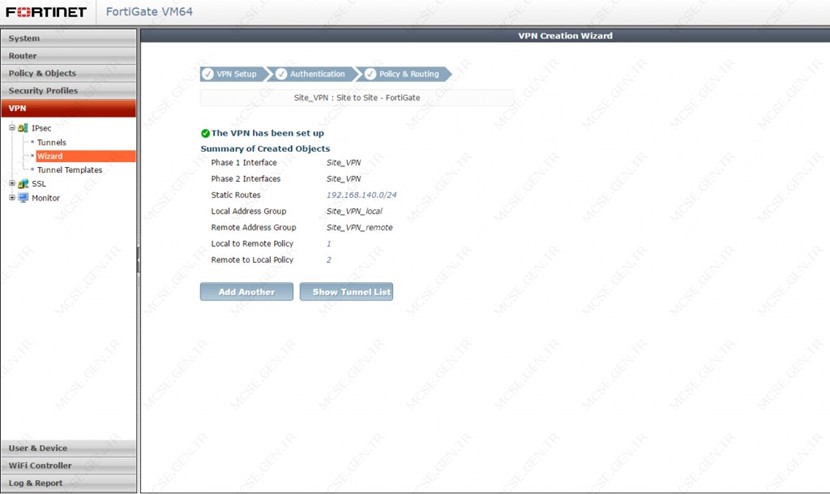Click the Local Address Group label

tap(248, 211)
